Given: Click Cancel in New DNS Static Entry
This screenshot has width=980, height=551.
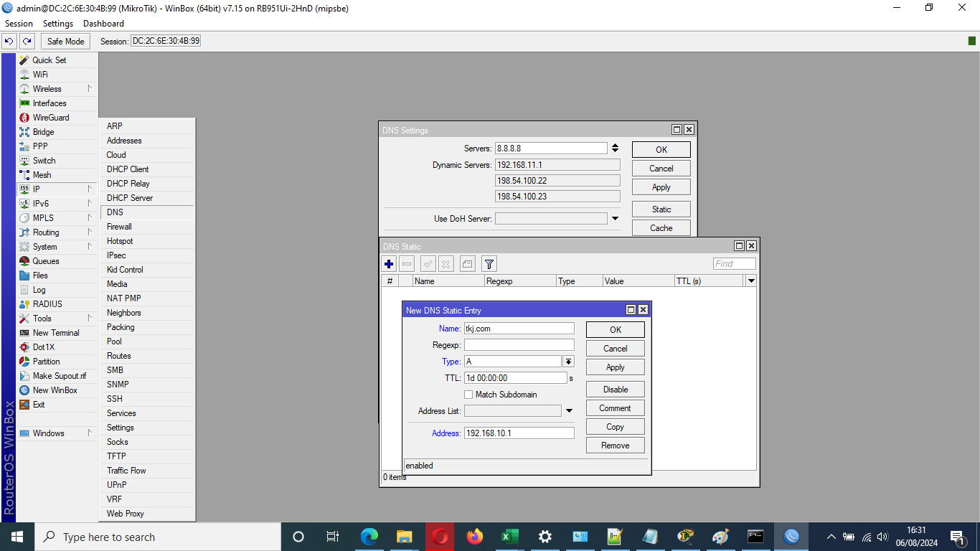Looking at the screenshot, I should tap(616, 349).
